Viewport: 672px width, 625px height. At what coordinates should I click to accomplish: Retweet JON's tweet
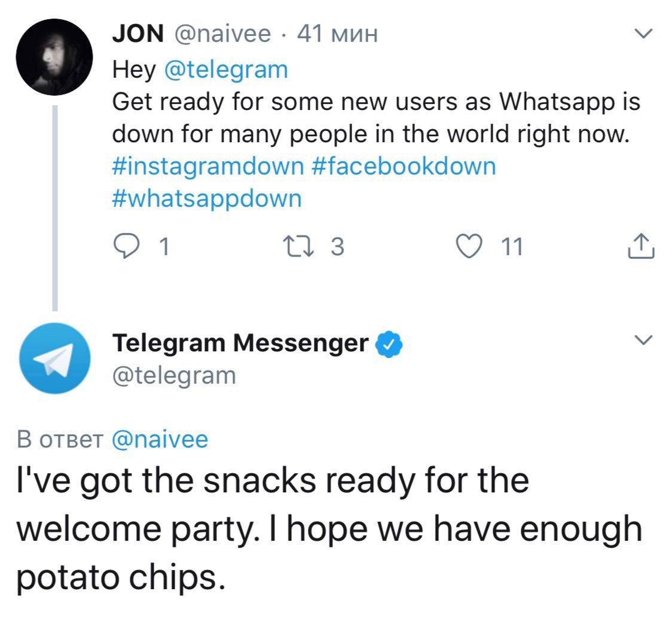click(299, 246)
